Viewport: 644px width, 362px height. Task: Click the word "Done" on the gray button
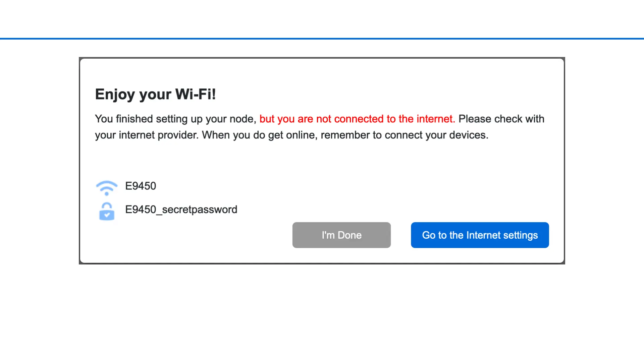[x=350, y=235]
